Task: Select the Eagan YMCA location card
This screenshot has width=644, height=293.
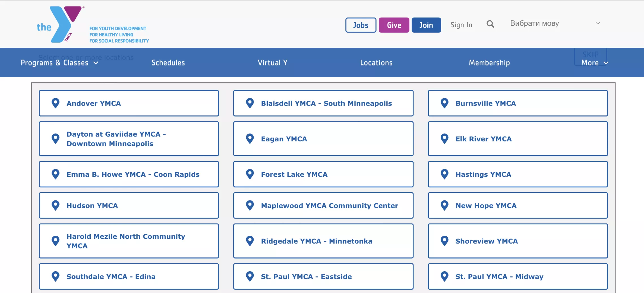Action: click(x=323, y=139)
